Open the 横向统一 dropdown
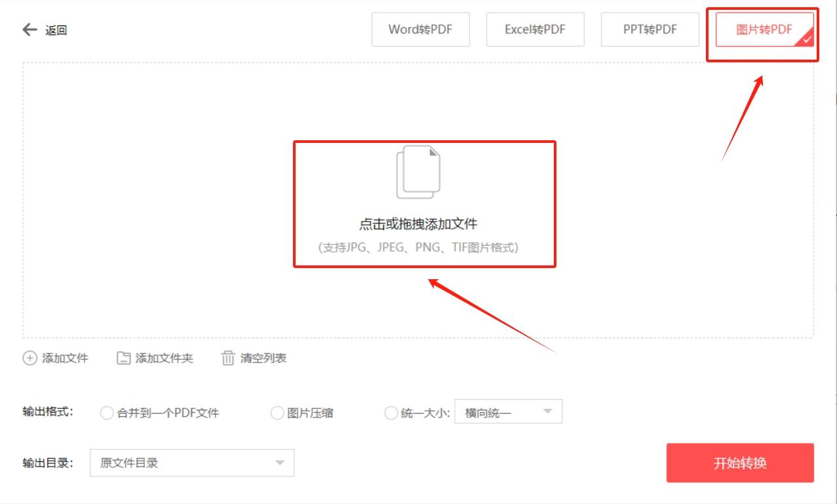The height and width of the screenshot is (504, 837). coord(509,412)
